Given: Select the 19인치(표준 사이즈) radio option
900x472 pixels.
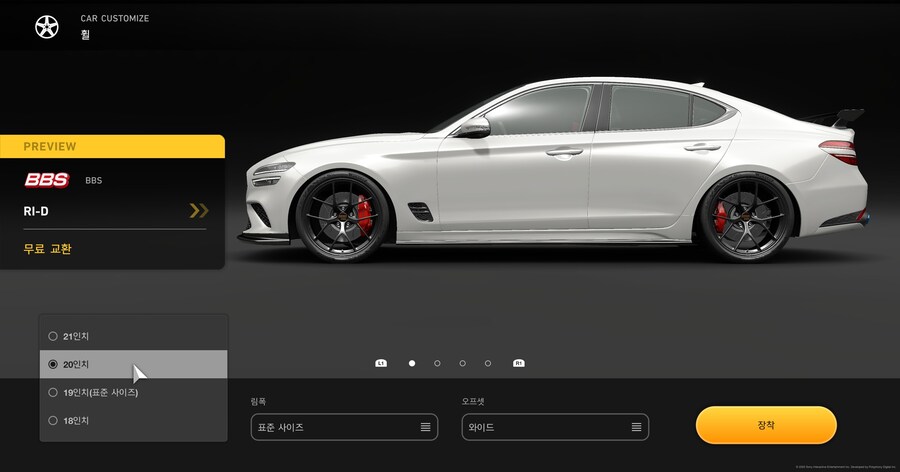Looking at the screenshot, I should coord(53,393).
